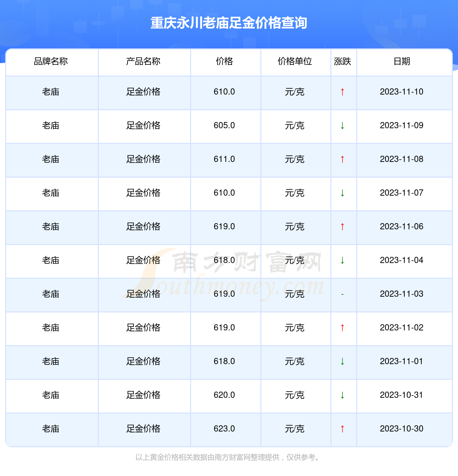Click price 618.0 in the 2023-11-04 row
This screenshot has width=458, height=476.
224,260
